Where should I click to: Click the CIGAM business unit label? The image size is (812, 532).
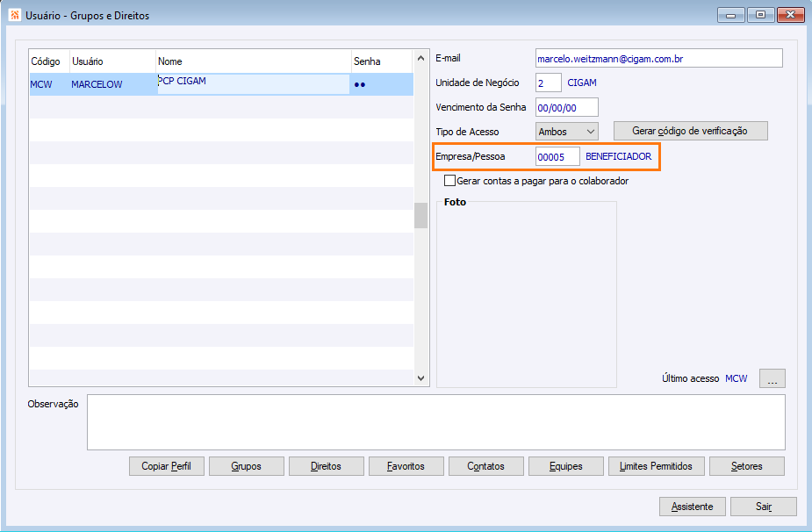pos(582,83)
